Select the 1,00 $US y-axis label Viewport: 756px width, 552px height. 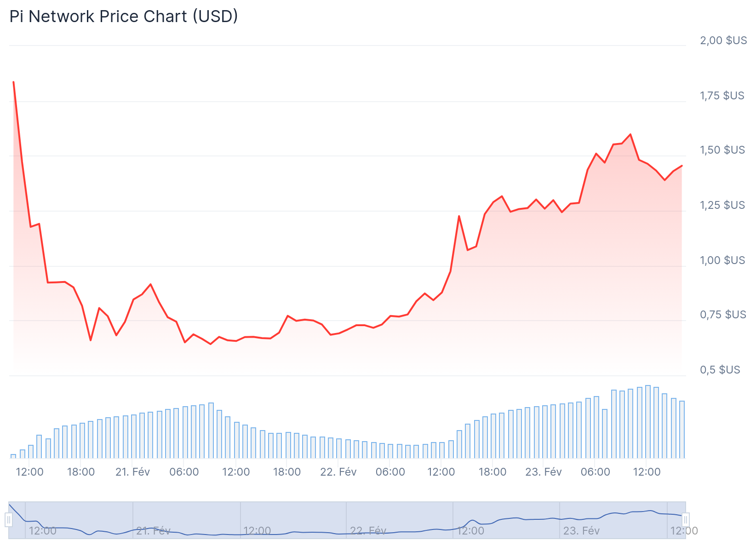(x=722, y=260)
